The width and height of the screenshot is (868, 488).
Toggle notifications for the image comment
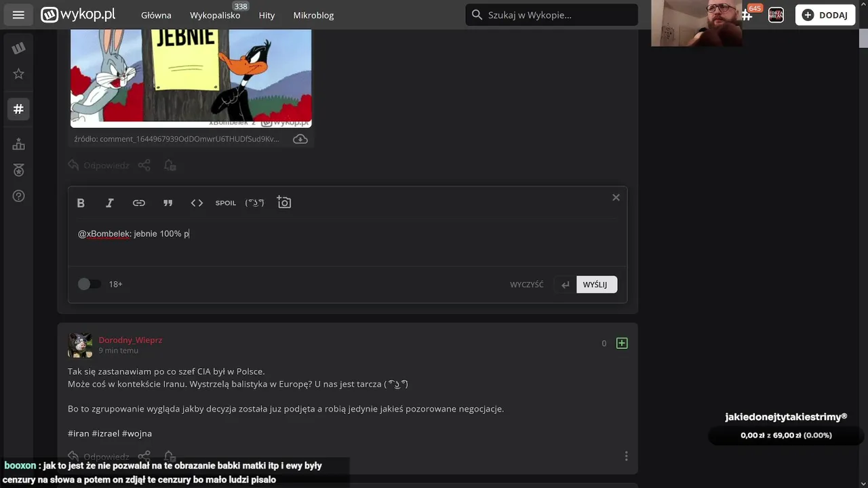(170, 165)
